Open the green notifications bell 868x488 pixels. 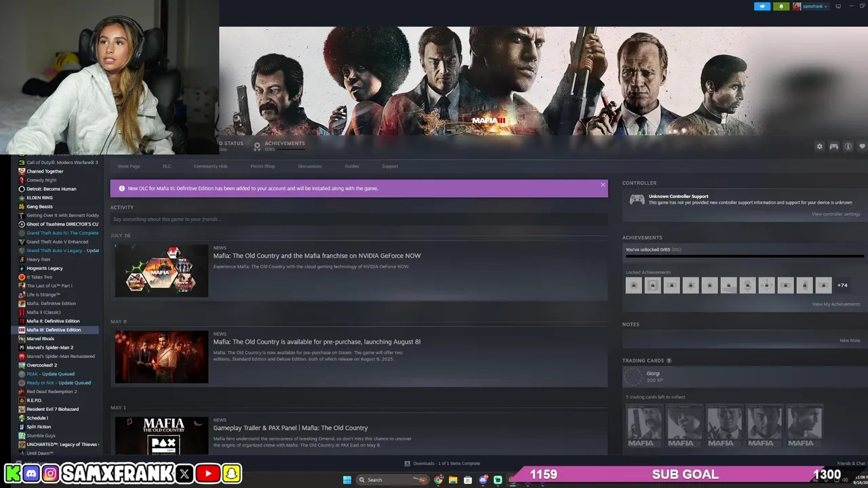pyautogui.click(x=781, y=6)
